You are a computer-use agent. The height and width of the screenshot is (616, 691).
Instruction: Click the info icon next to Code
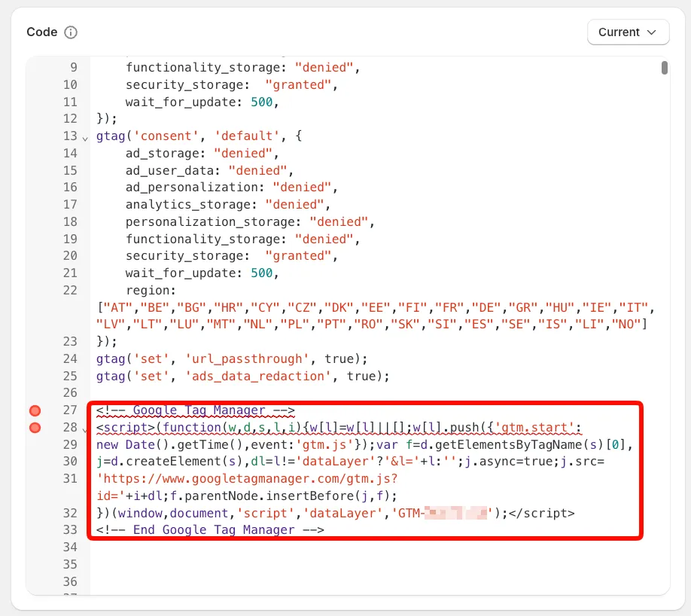pos(71,32)
